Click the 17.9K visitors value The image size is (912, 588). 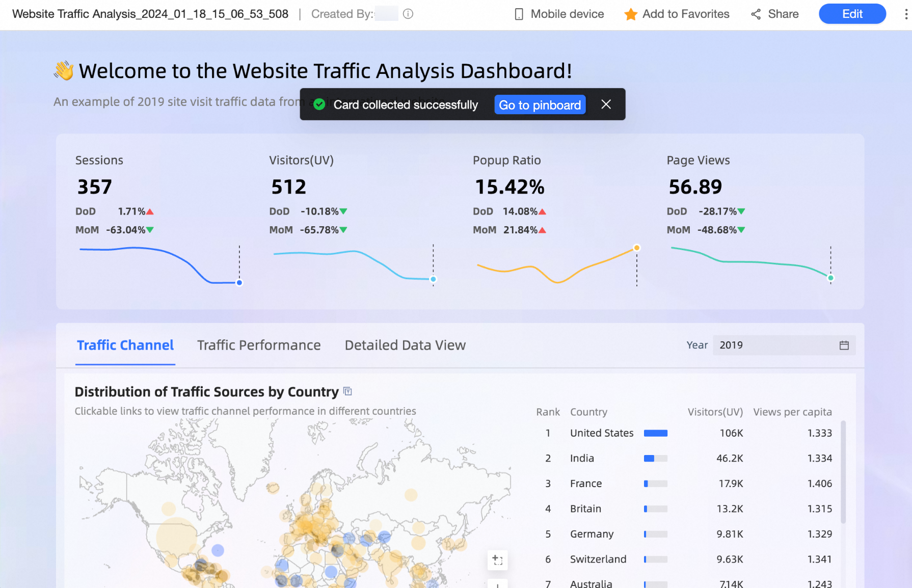(x=731, y=484)
